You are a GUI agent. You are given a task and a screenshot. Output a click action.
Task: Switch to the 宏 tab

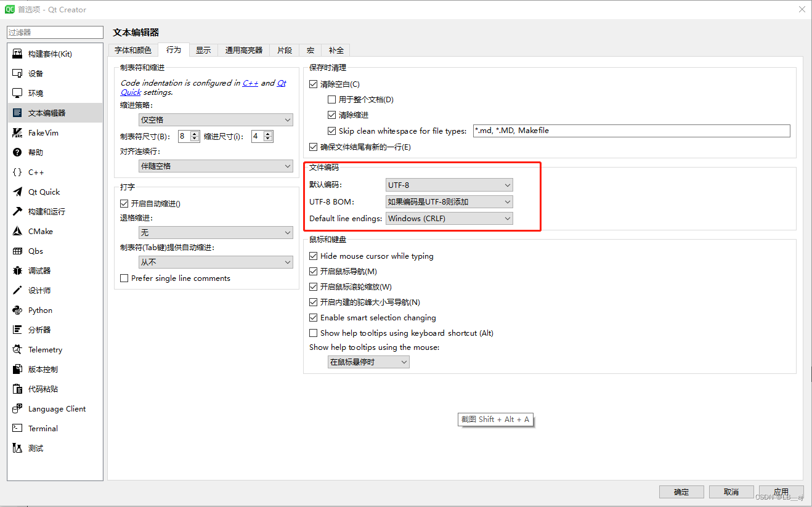point(310,50)
